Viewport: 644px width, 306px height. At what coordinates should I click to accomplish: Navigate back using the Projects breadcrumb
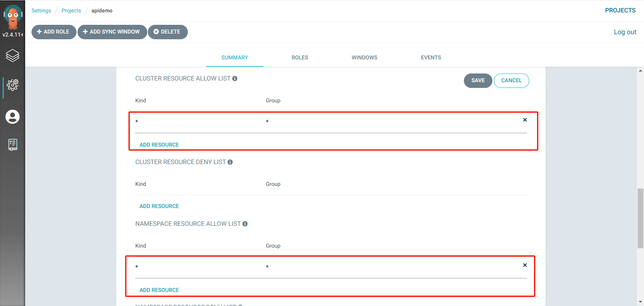pos(71,10)
